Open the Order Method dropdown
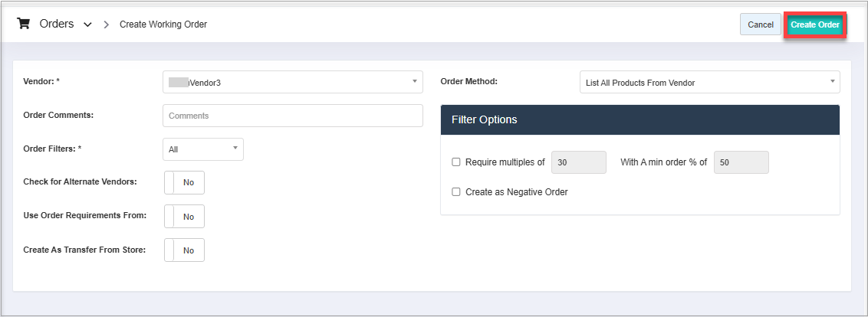 click(709, 82)
